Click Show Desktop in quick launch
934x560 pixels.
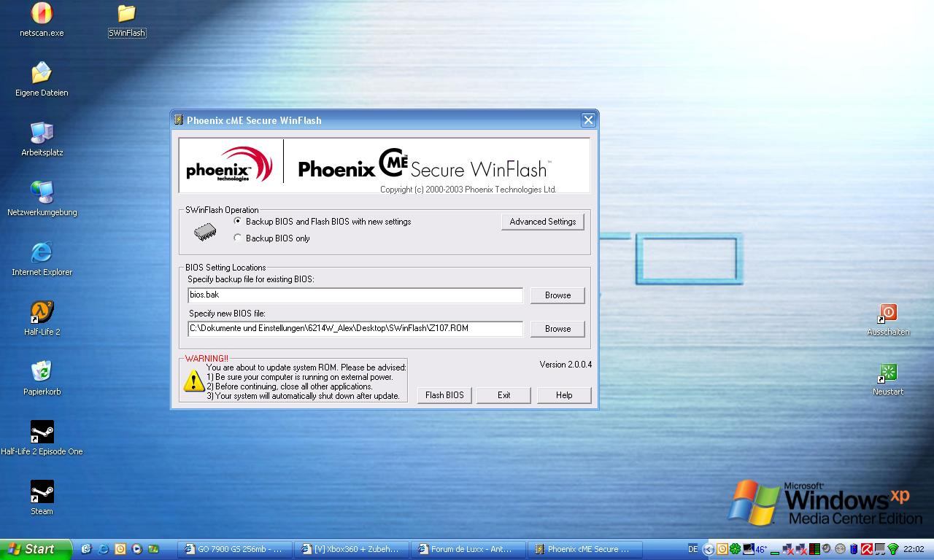pos(86,549)
